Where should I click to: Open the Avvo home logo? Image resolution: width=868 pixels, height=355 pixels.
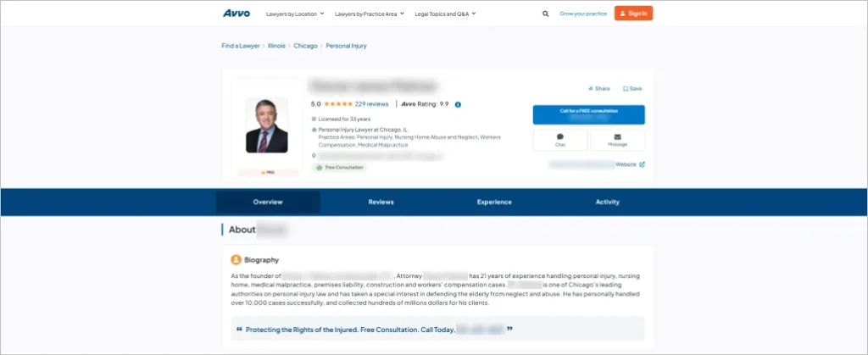coord(236,14)
